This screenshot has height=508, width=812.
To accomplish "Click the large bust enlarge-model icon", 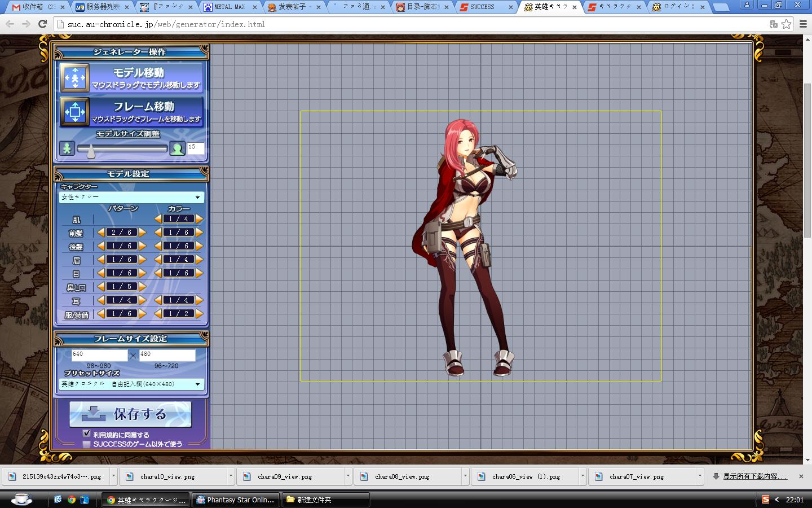I will [178, 148].
